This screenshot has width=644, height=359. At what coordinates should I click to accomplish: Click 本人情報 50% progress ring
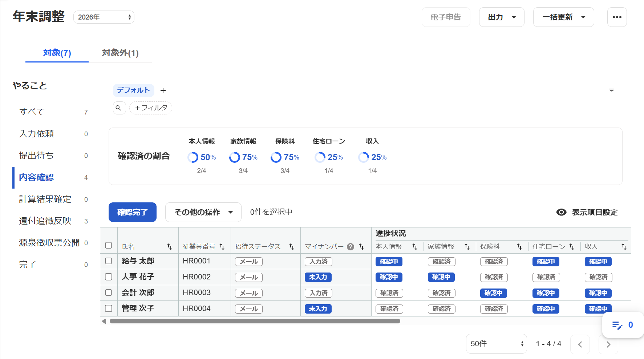(193, 157)
